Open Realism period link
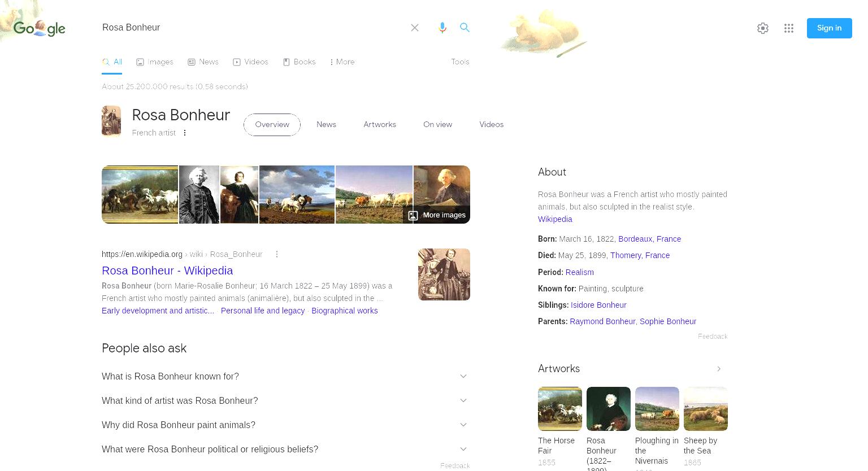 pos(579,272)
